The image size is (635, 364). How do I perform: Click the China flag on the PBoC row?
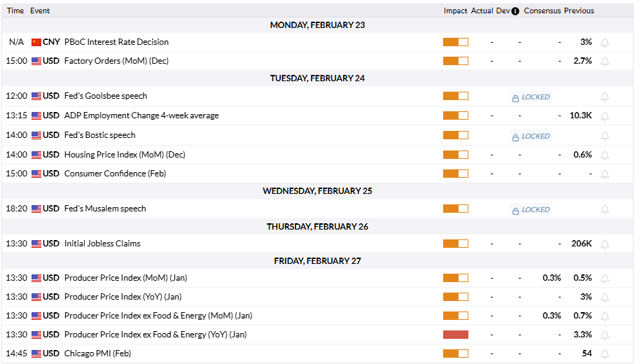(36, 42)
